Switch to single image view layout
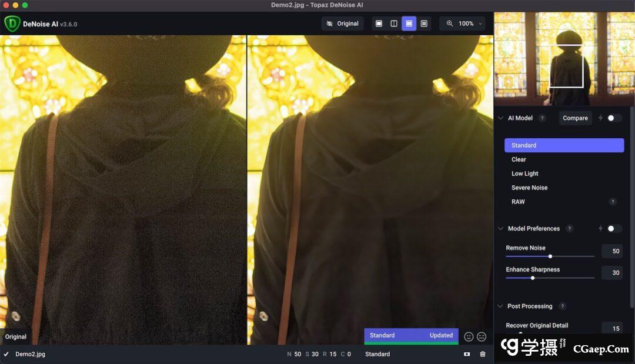This screenshot has height=364, width=635. 379,24
